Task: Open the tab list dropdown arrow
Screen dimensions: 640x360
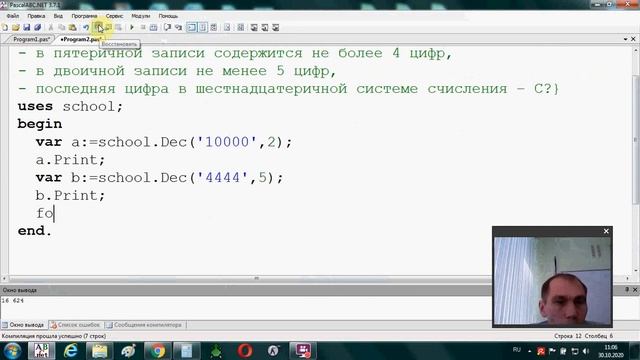Action: [x=625, y=39]
